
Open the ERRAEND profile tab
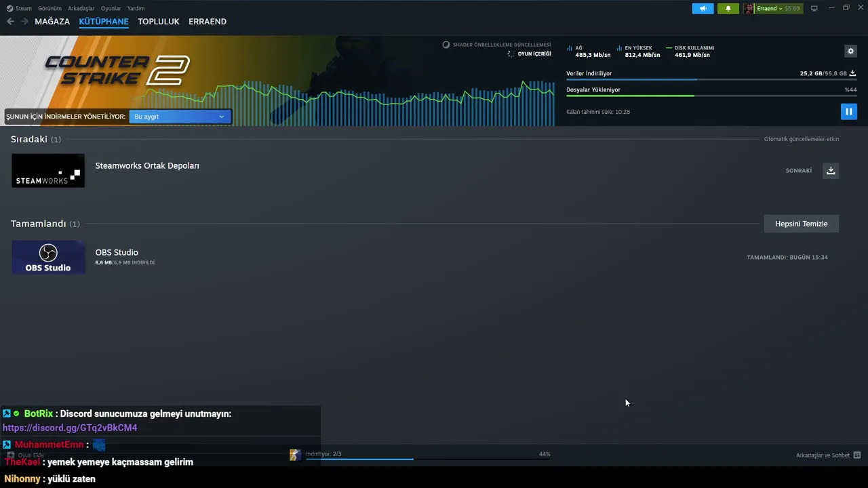tap(208, 22)
